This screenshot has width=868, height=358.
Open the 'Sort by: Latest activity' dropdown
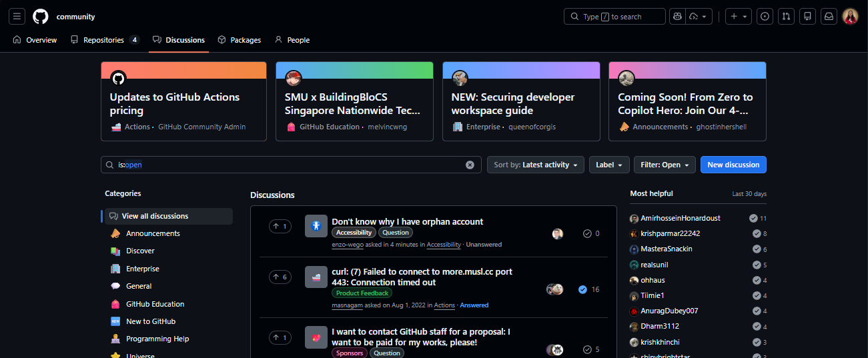tap(536, 165)
